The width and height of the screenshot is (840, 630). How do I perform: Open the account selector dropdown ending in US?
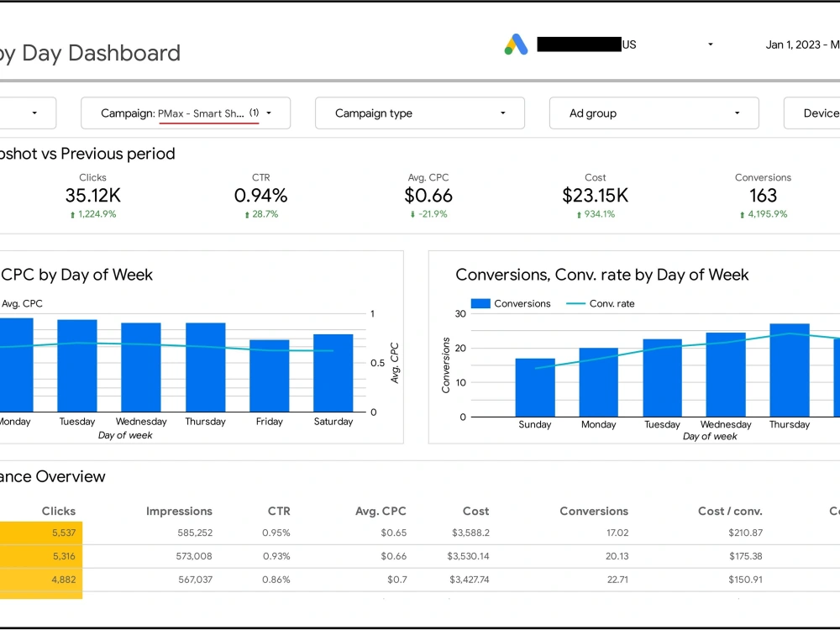pyautogui.click(x=625, y=45)
